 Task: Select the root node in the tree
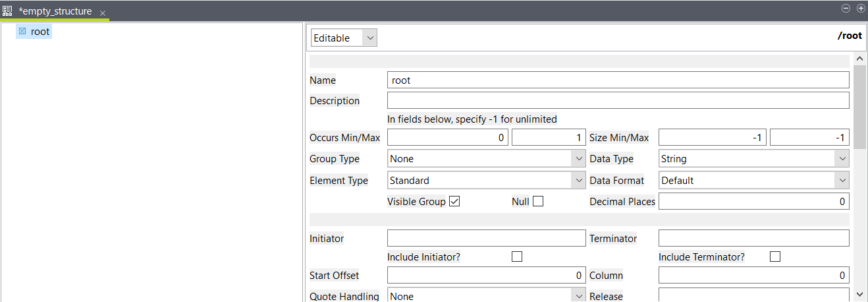tap(40, 32)
